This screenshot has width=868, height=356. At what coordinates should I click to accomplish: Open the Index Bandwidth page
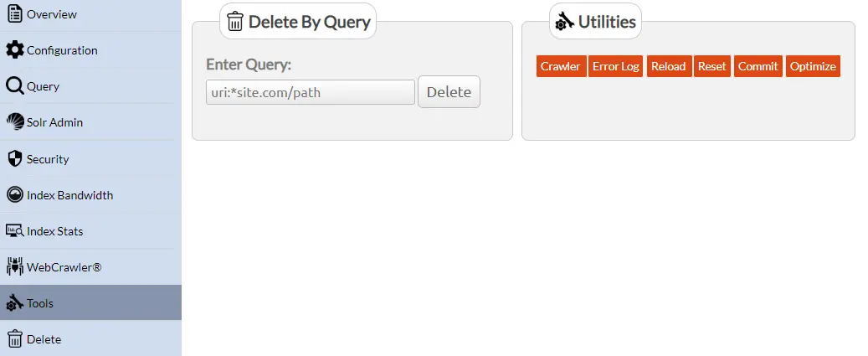pos(69,195)
